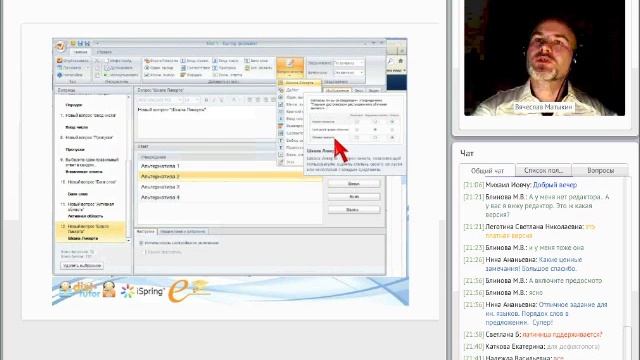Click the top button right of alternatives

(354, 184)
